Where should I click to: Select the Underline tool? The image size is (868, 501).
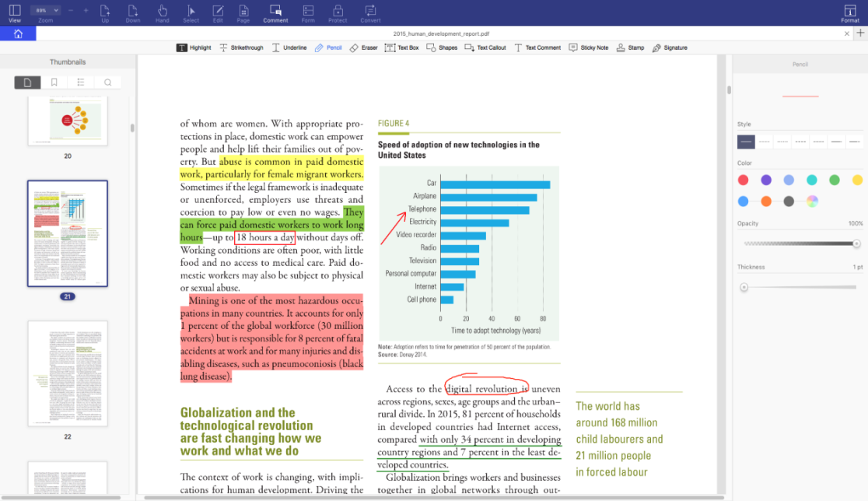(x=289, y=47)
